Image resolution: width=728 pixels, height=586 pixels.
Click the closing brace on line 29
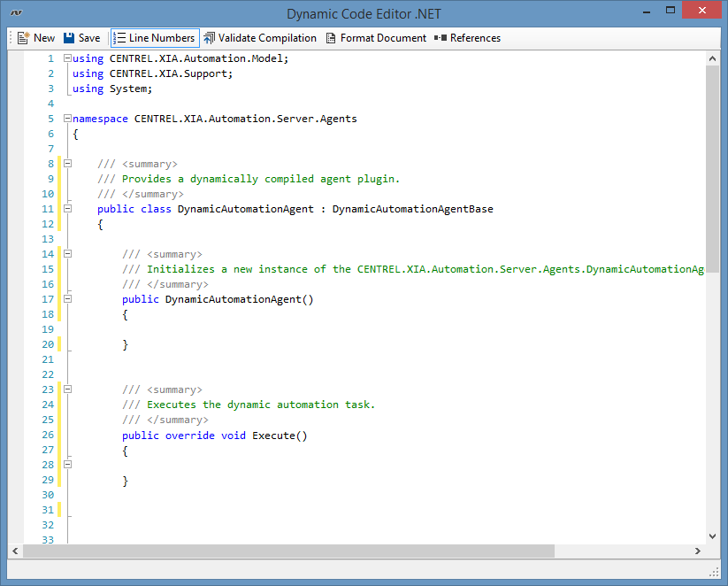[125, 481]
